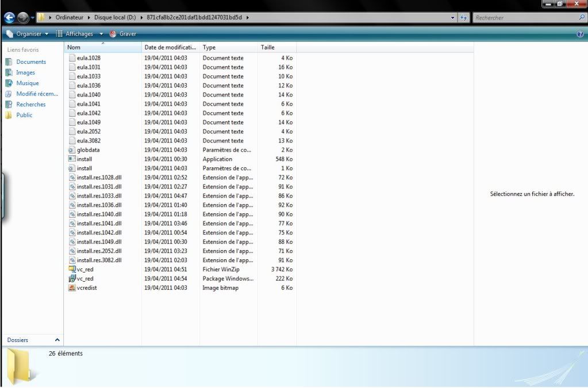Open the address bar history dropdown
Screen dimensions: 588x388
[x=453, y=18]
